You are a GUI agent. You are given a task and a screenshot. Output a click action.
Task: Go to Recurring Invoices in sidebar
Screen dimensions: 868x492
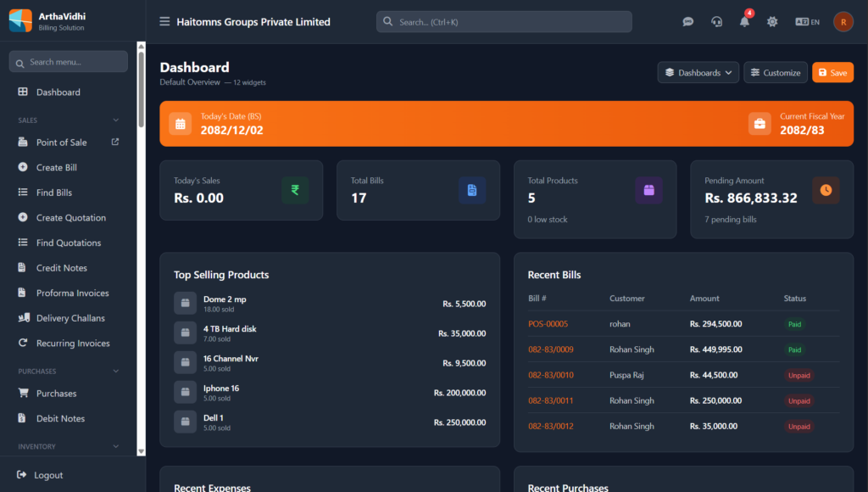click(73, 344)
